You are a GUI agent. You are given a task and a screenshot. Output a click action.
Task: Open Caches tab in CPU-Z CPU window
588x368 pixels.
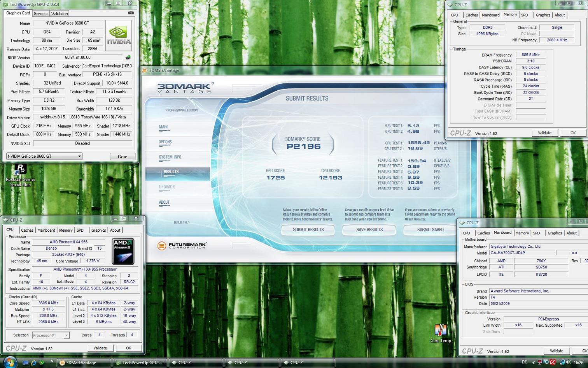point(27,230)
